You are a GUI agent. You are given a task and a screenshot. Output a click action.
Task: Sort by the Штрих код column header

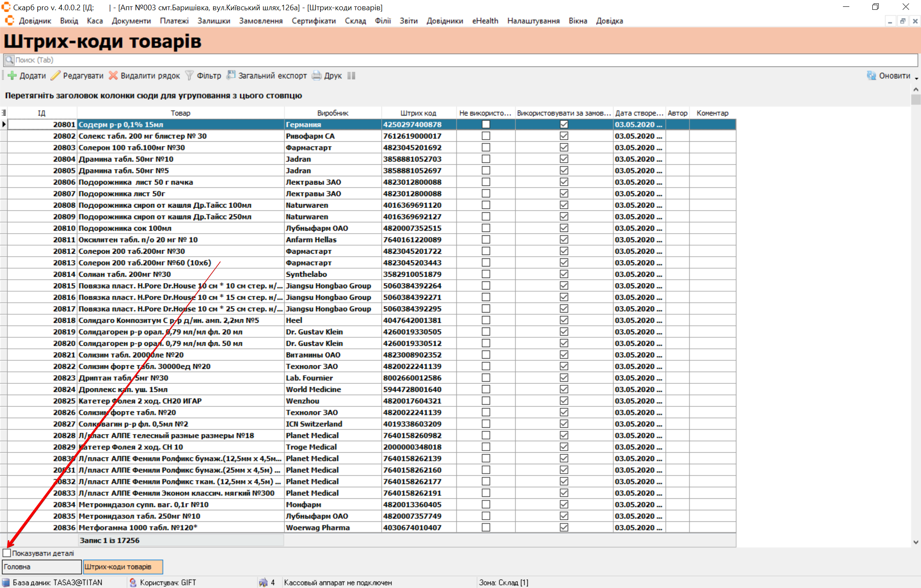(418, 113)
